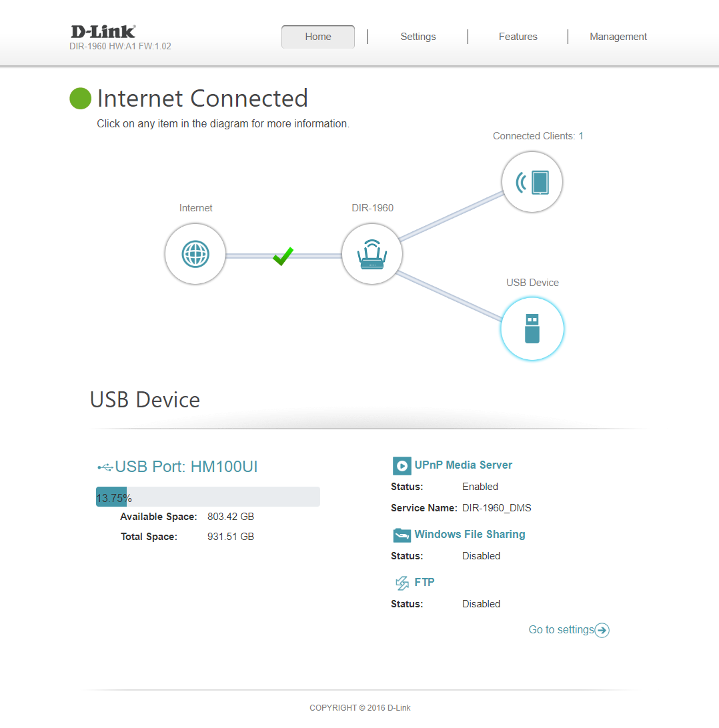The height and width of the screenshot is (728, 719).
Task: Click the Internet label above globe
Action: pyautogui.click(x=195, y=208)
